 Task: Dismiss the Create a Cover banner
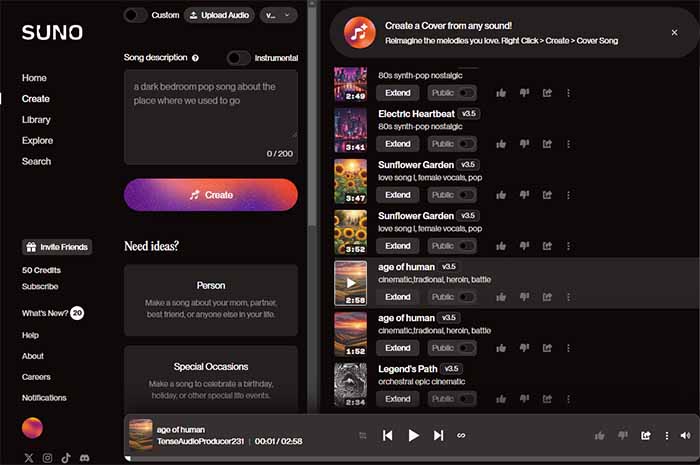click(675, 33)
